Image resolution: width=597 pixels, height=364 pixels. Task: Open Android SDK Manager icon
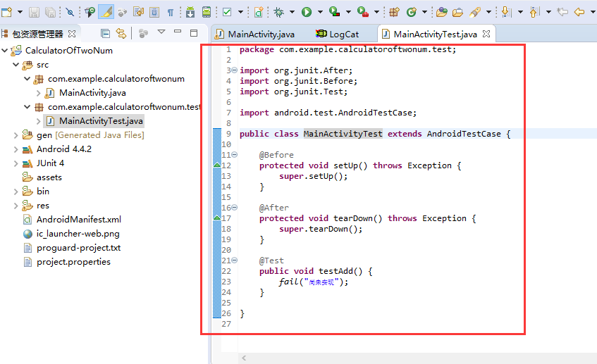click(x=190, y=12)
